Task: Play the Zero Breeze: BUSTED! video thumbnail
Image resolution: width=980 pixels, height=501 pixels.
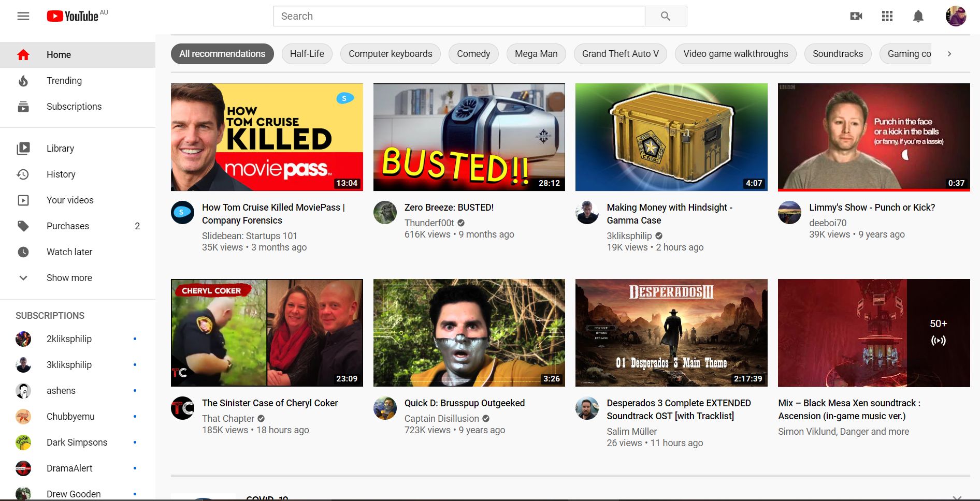Action: pos(469,137)
